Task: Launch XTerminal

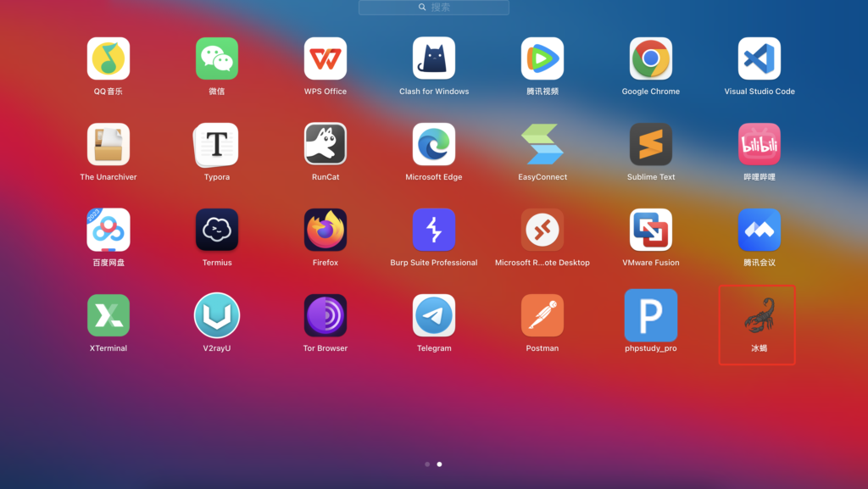Action: click(108, 315)
